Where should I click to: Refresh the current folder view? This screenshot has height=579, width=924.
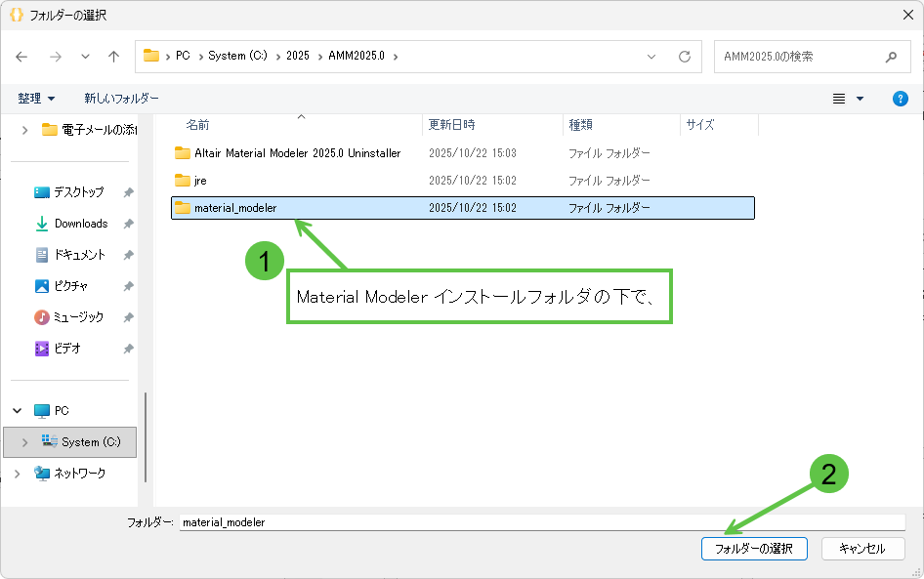tap(684, 57)
